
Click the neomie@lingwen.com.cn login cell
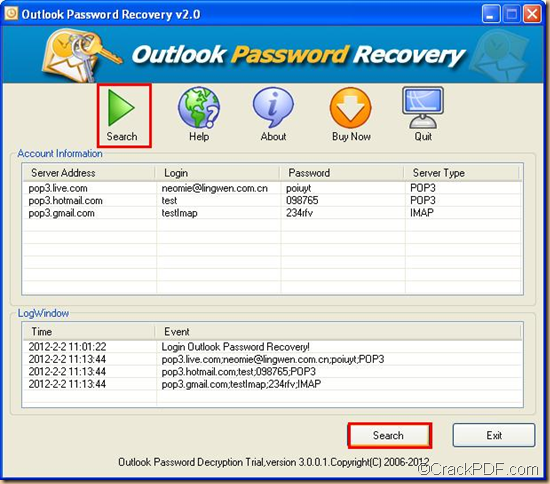pos(214,188)
